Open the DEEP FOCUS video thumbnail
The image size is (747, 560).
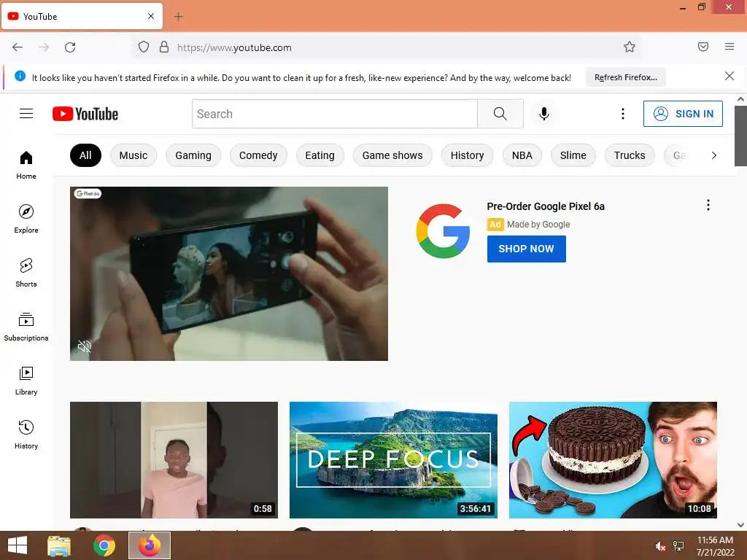[x=393, y=460]
